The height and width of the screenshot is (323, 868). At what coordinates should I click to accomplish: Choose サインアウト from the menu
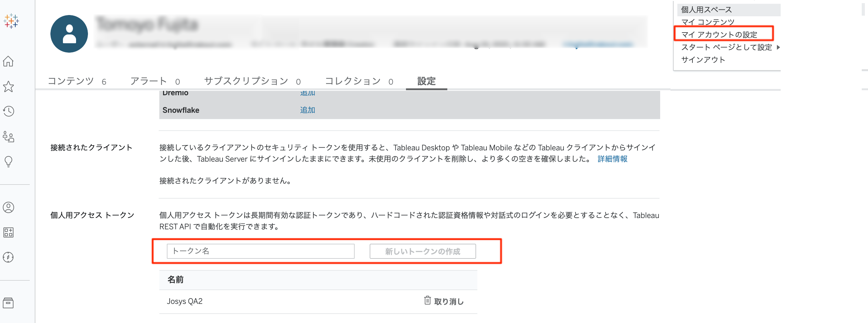(x=703, y=60)
